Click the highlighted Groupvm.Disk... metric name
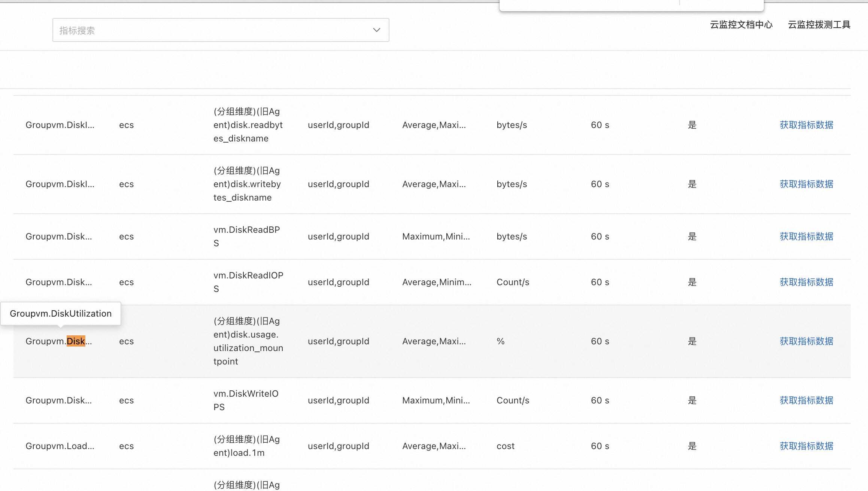The image size is (868, 491). [x=59, y=341]
